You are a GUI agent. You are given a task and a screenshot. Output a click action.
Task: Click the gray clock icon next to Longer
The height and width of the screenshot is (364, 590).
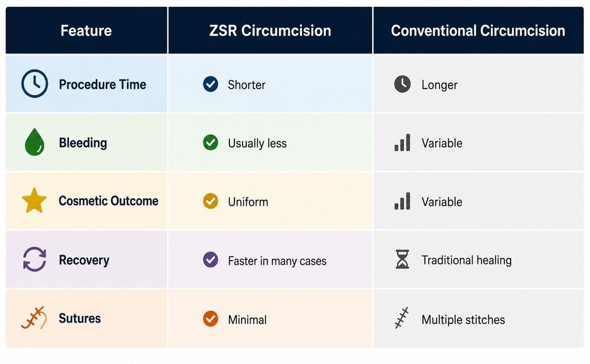(x=402, y=84)
